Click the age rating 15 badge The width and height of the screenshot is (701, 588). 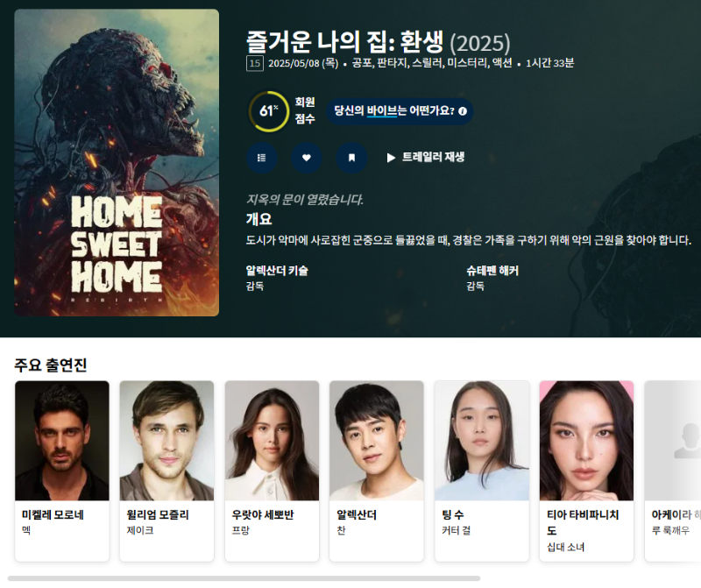click(255, 63)
